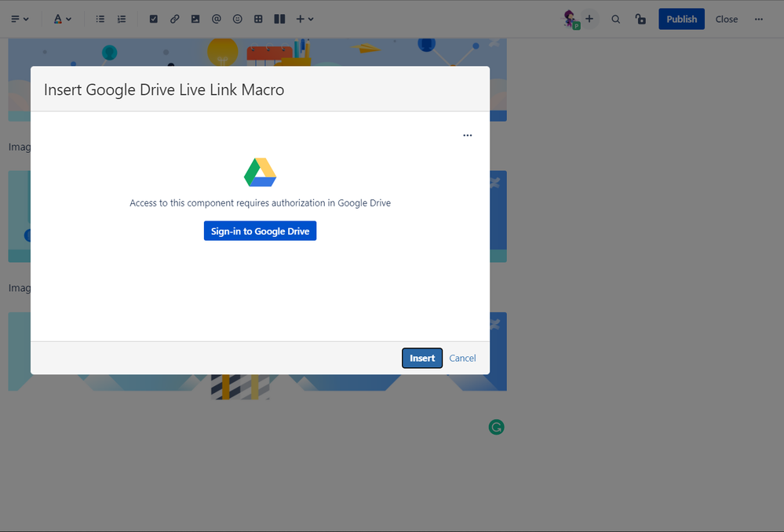The height and width of the screenshot is (532, 784).
Task: Click the Insert Google Drive Live Link Macro title
Action: pos(164,89)
